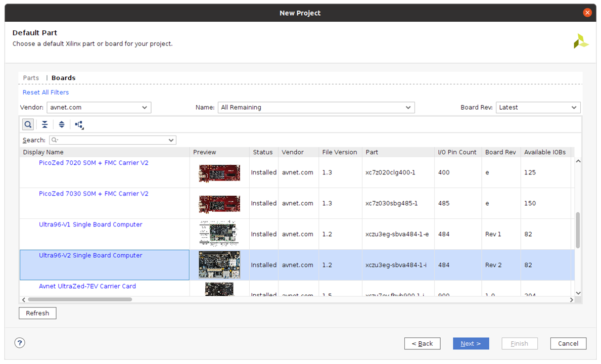Select PicoZed 7030 SOM + FMC Carrier V2

94,194
